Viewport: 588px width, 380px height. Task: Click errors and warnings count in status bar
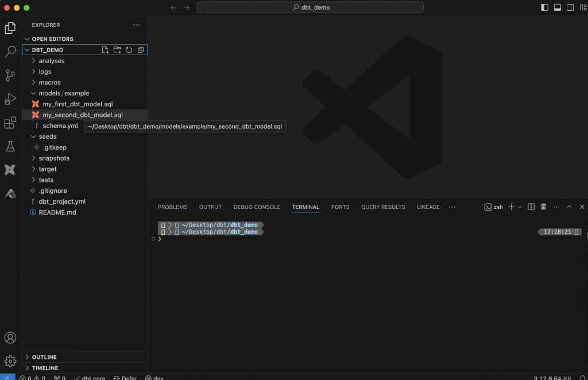(32, 378)
